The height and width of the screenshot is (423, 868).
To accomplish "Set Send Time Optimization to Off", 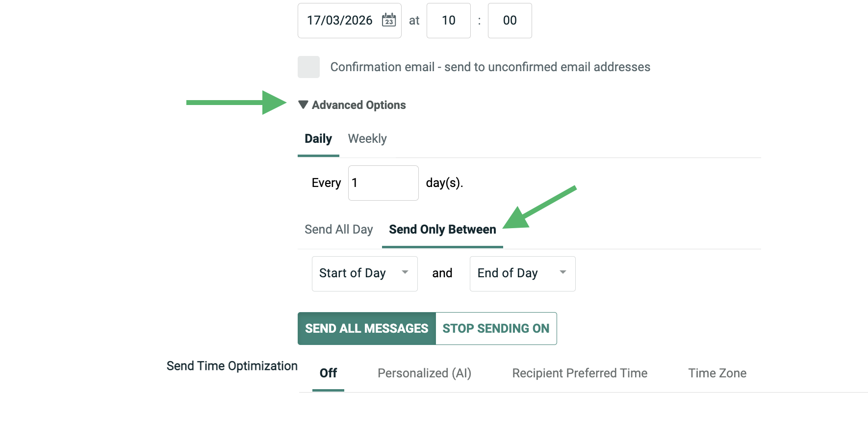I will pos(328,373).
